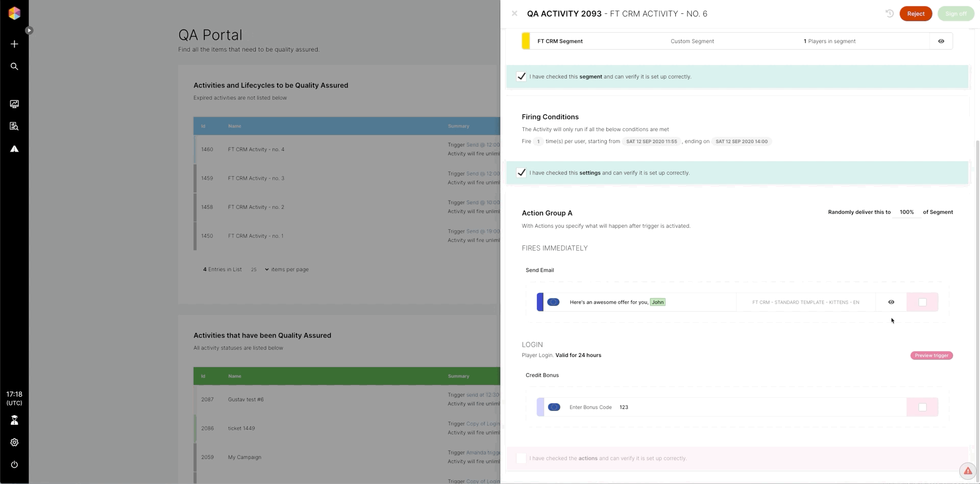Tick the actions verification checkbox
This screenshot has height=484, width=980.
(521, 458)
